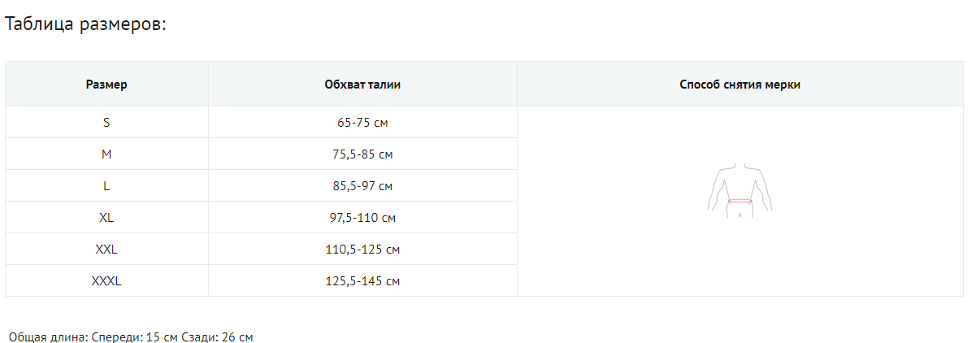The image size is (980, 343).
Task: Click the "75,5-85 см" waist value
Action: [362, 154]
